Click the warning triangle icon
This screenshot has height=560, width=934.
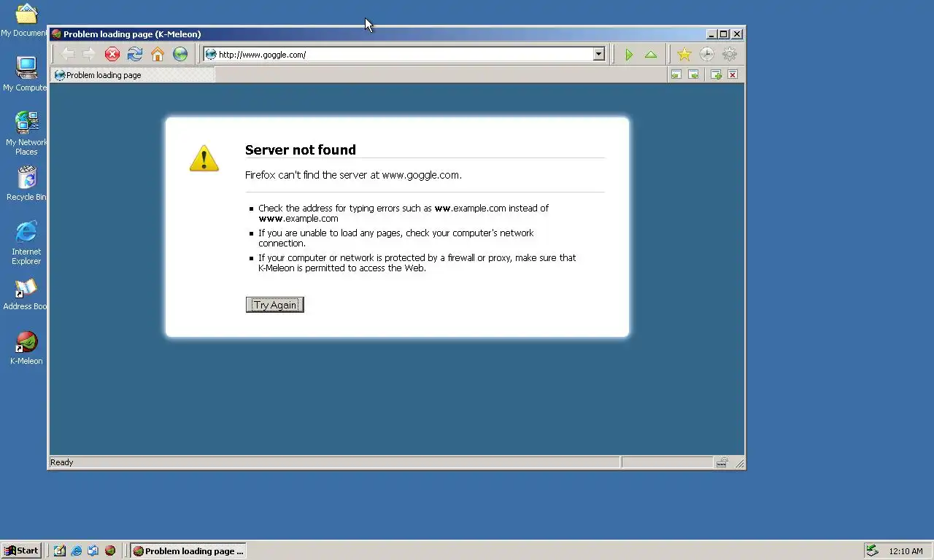point(204,158)
